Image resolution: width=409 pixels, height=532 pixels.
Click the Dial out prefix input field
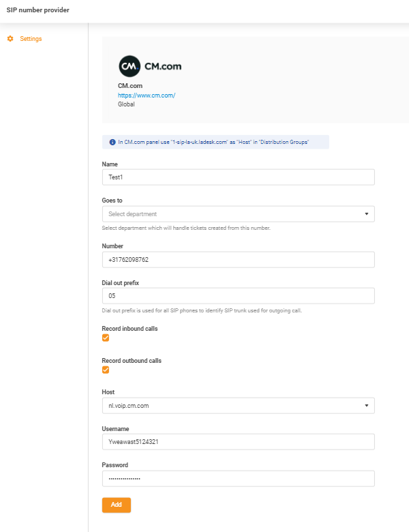click(238, 296)
